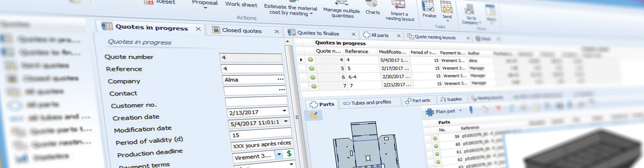This screenshot has width=644, height=168.
Task: Click row selector arrow for quote 4
Action: (x=301, y=60)
